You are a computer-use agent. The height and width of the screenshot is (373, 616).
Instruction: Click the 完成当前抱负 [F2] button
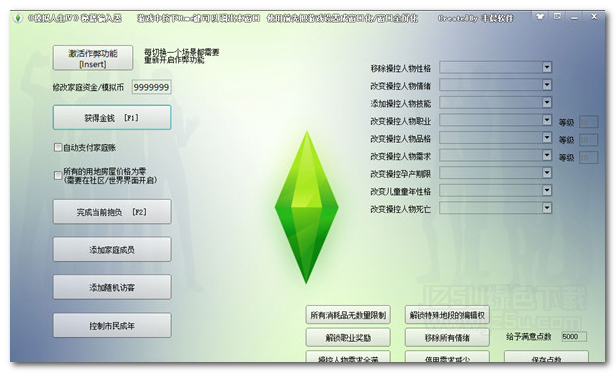112,212
